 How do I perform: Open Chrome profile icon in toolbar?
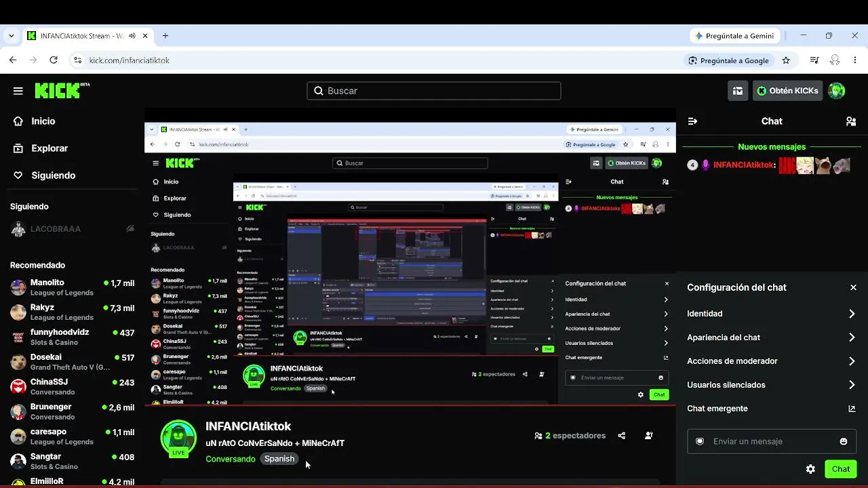[x=835, y=60]
